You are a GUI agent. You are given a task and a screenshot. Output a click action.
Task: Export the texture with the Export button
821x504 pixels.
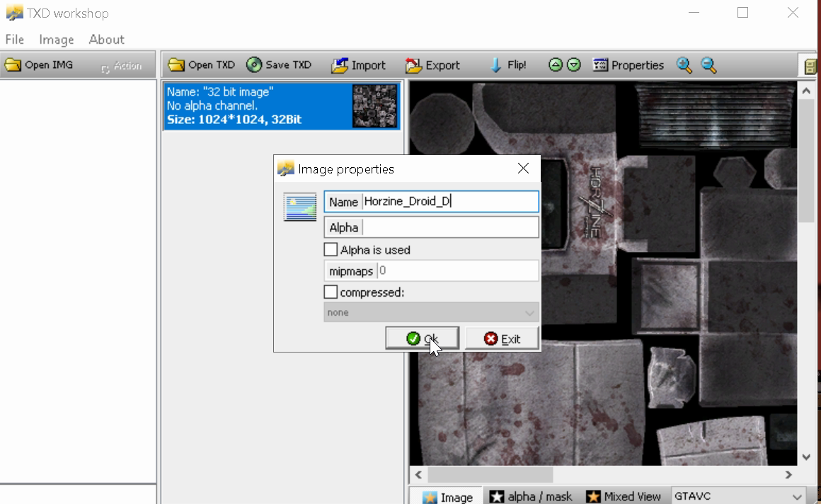click(432, 65)
